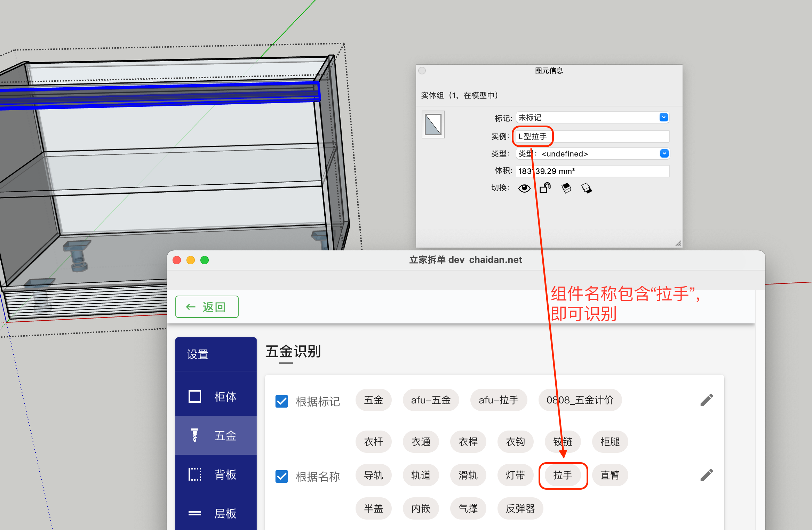812x530 pixels.
Task: Click the 灯带 name chip
Action: pyautogui.click(x=515, y=475)
